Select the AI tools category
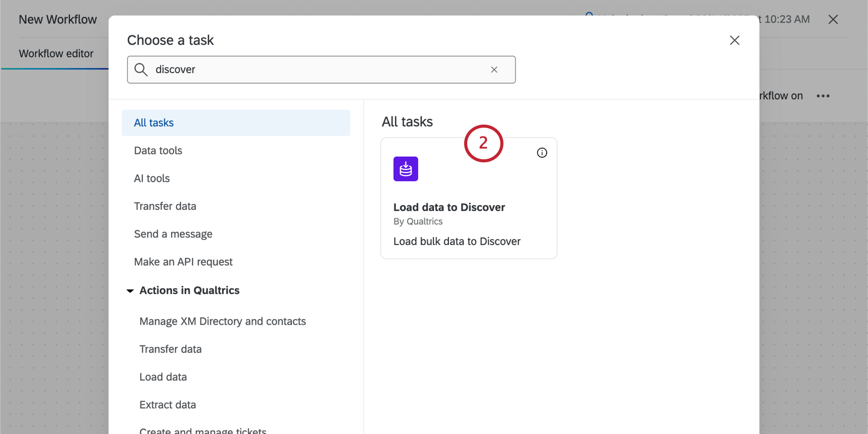The width and height of the screenshot is (868, 434). (x=152, y=178)
